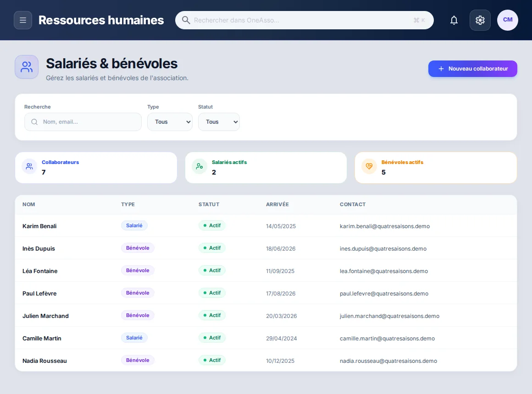Viewport: 532px width, 394px height.
Task: Click the Salariés actifs card icon
Action: click(x=199, y=166)
